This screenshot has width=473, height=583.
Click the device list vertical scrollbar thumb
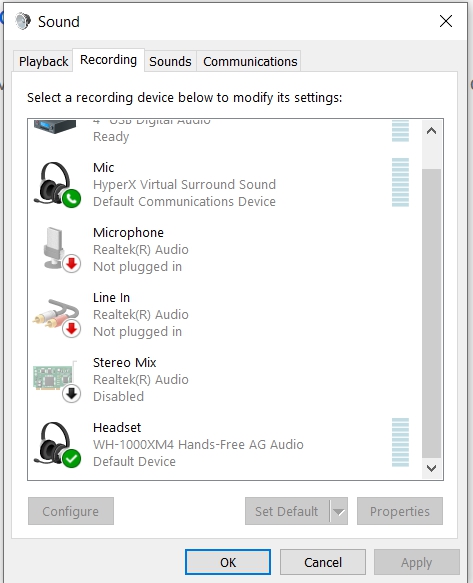tap(431, 313)
